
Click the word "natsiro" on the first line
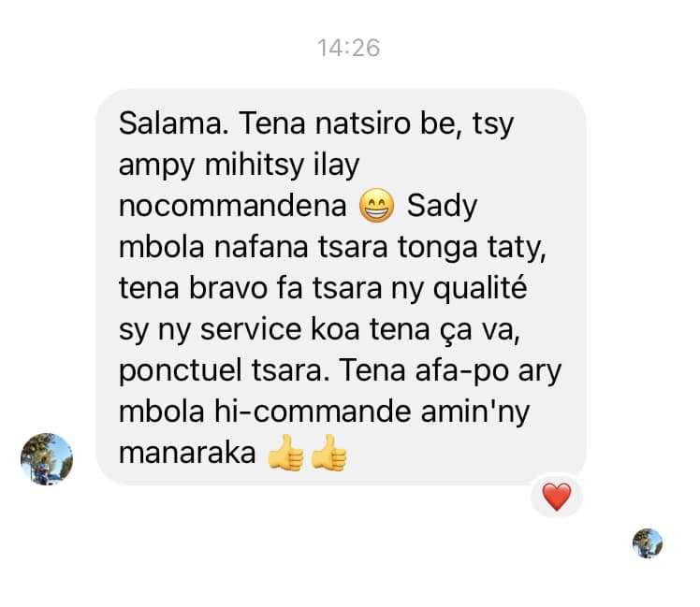tap(362, 123)
